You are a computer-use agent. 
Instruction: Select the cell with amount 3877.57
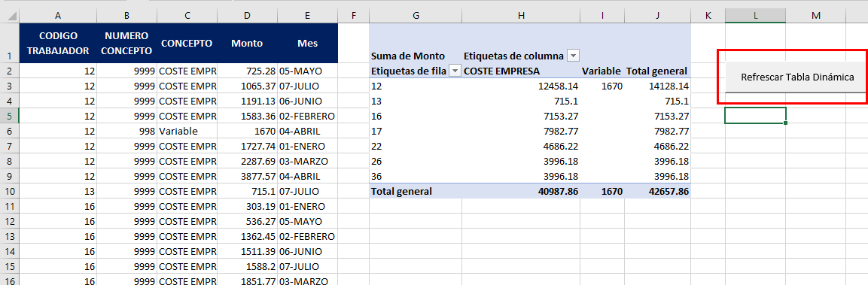pyautogui.click(x=247, y=177)
